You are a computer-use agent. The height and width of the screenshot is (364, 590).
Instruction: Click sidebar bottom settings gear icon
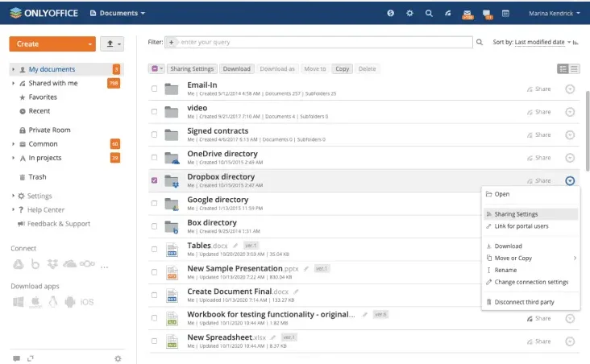(x=118, y=358)
